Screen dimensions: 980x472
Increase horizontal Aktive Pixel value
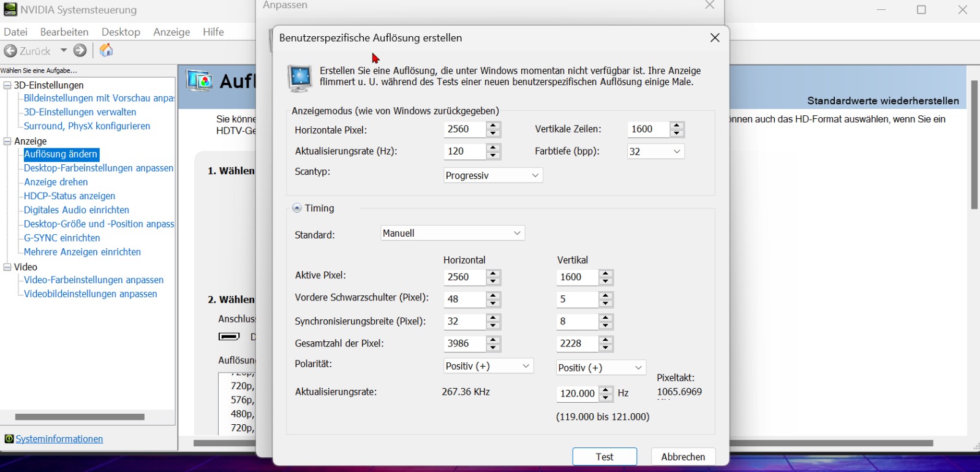click(x=494, y=273)
